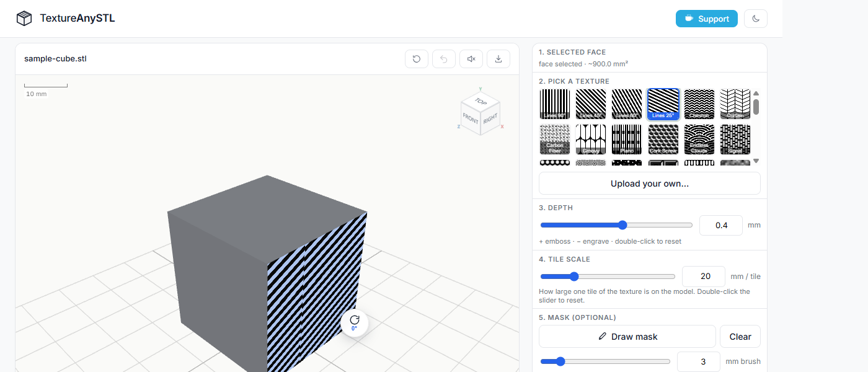Click the '2. PICK A TEXTURE' heading
The width and height of the screenshot is (868, 372).
[574, 81]
